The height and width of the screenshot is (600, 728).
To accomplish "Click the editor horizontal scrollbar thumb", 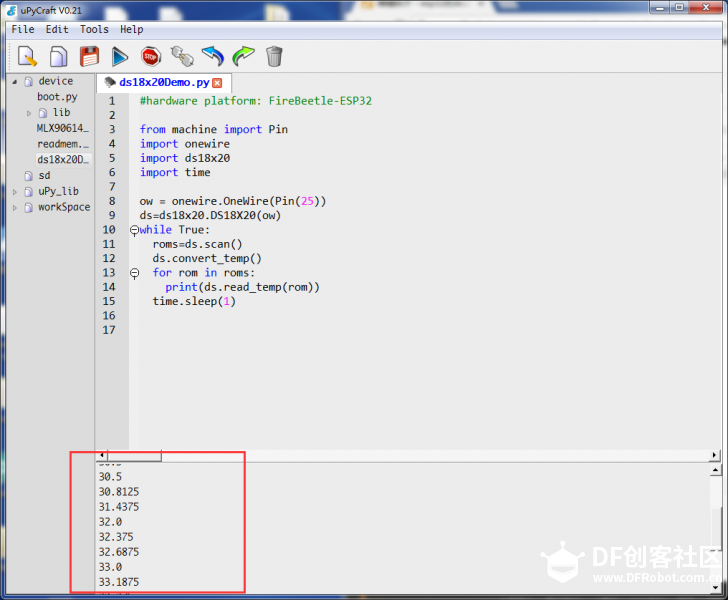I will pos(134,455).
